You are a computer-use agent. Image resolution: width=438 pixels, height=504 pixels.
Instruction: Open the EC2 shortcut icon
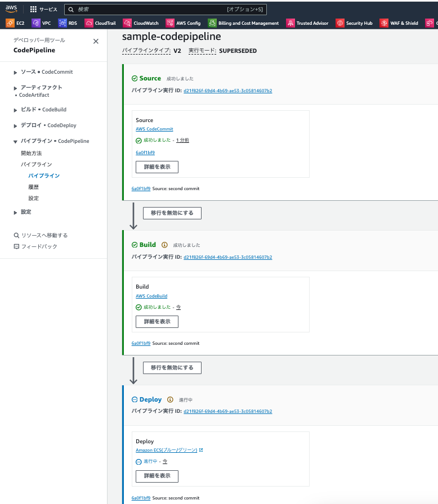pos(10,23)
